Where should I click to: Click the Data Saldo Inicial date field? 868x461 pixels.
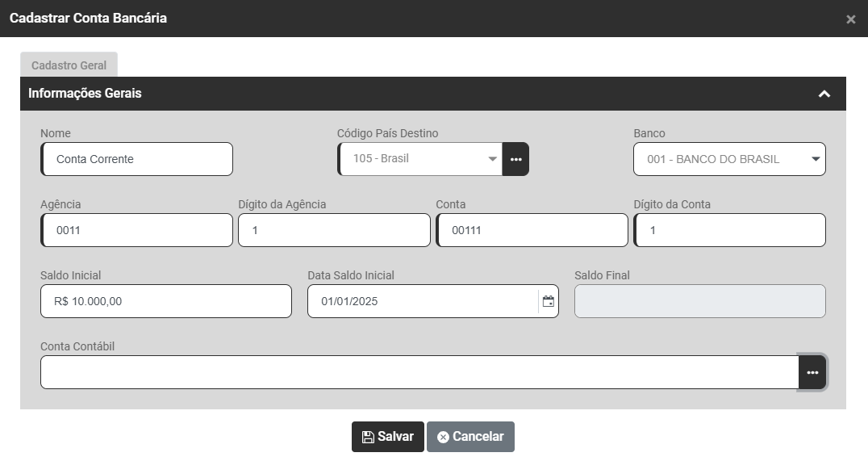(422, 301)
